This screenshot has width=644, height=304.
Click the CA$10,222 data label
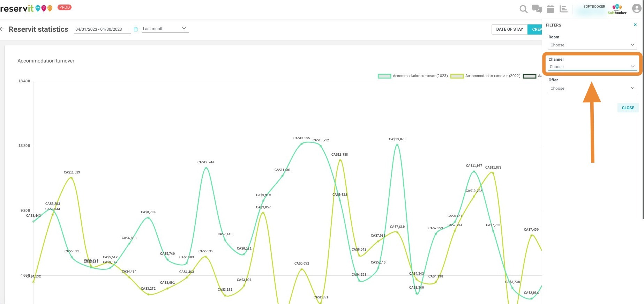[474, 191]
